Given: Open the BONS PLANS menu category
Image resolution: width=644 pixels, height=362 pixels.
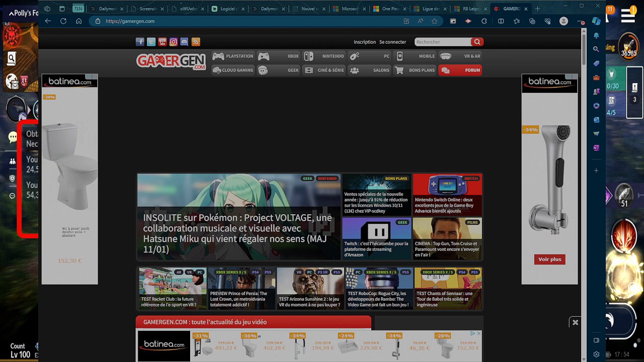Looking at the screenshot, I should [415, 70].
